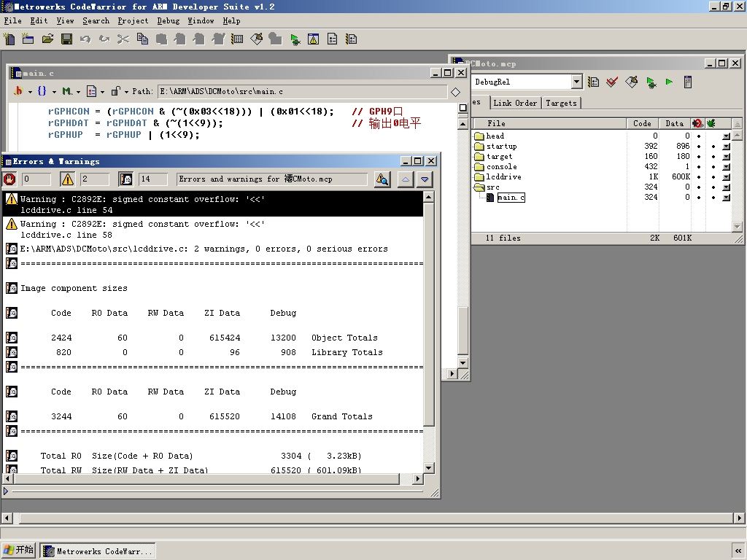The image size is (747, 560).
Task: Open Project Inspector icon in project window
Action: coord(687,82)
